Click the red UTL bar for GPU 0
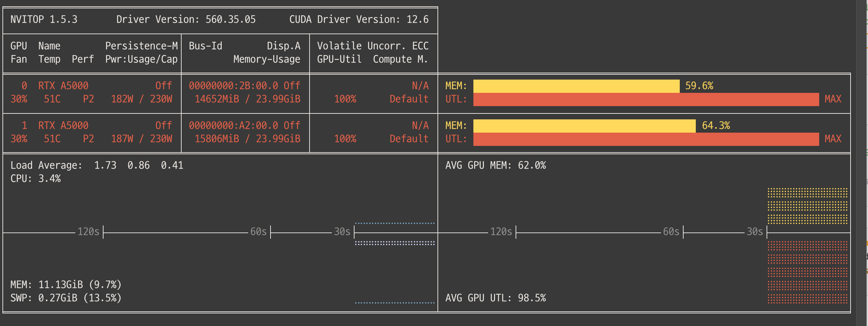Viewport: 868px width, 326px height. click(646, 99)
